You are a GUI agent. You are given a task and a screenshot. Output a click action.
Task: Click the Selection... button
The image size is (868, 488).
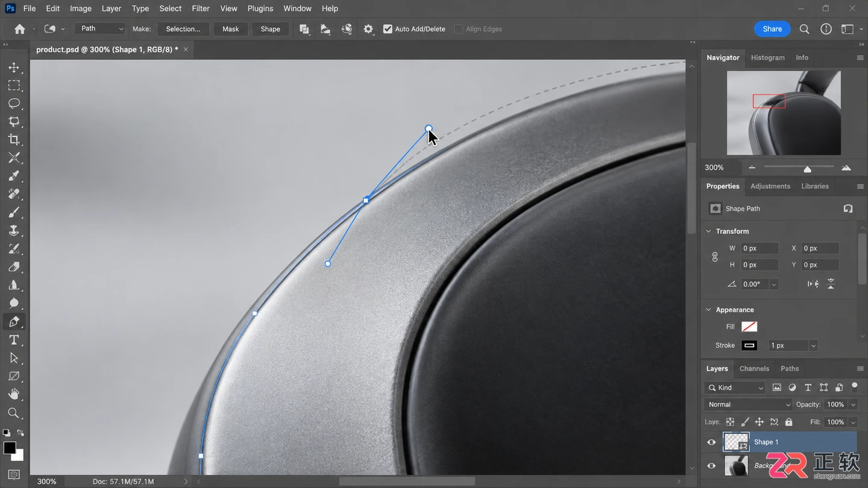tap(183, 29)
